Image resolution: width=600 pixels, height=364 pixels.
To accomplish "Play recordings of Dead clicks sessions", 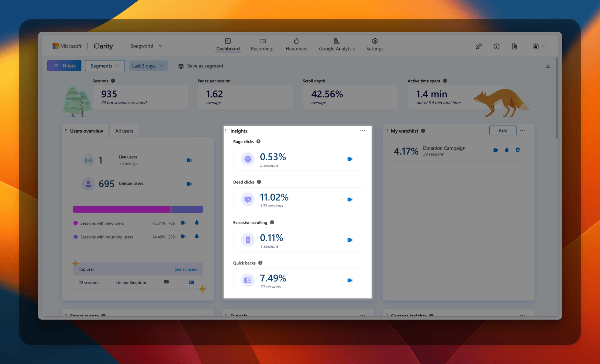I will tap(350, 199).
